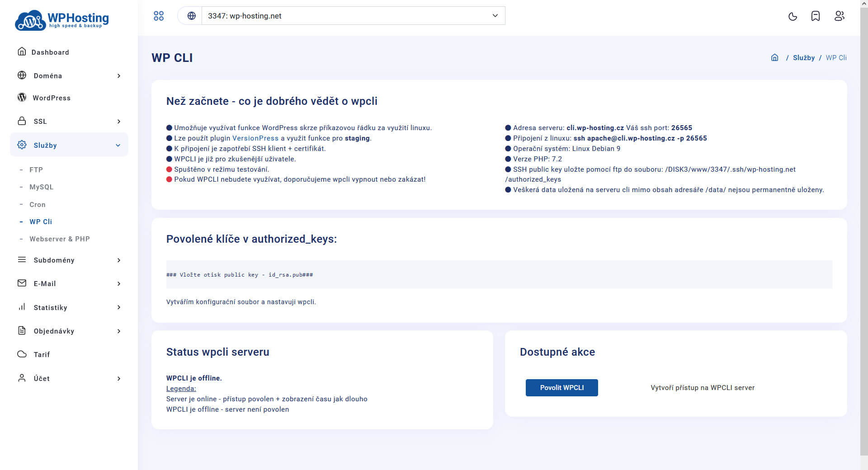Click the Účet person icon
The height and width of the screenshot is (470, 868).
(22, 378)
